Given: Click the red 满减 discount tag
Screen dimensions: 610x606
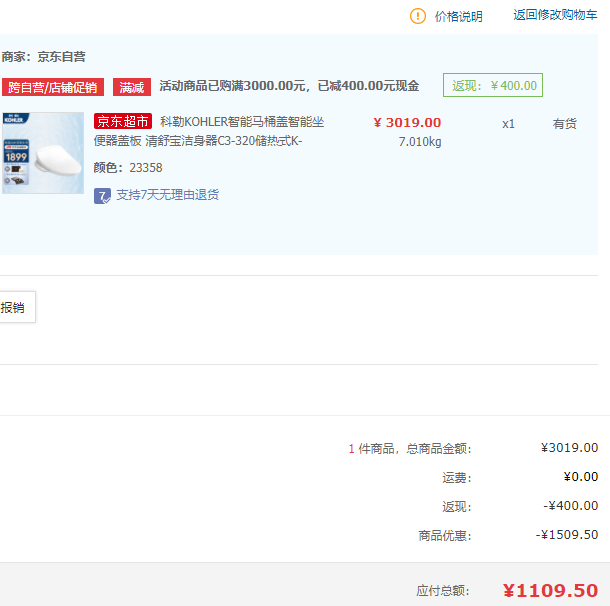Looking at the screenshot, I should point(132,87).
